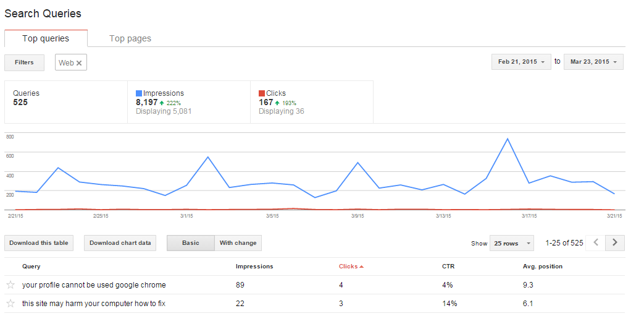The width and height of the screenshot is (644, 316).
Task: Remove the Web filter chip
Action: [79, 63]
